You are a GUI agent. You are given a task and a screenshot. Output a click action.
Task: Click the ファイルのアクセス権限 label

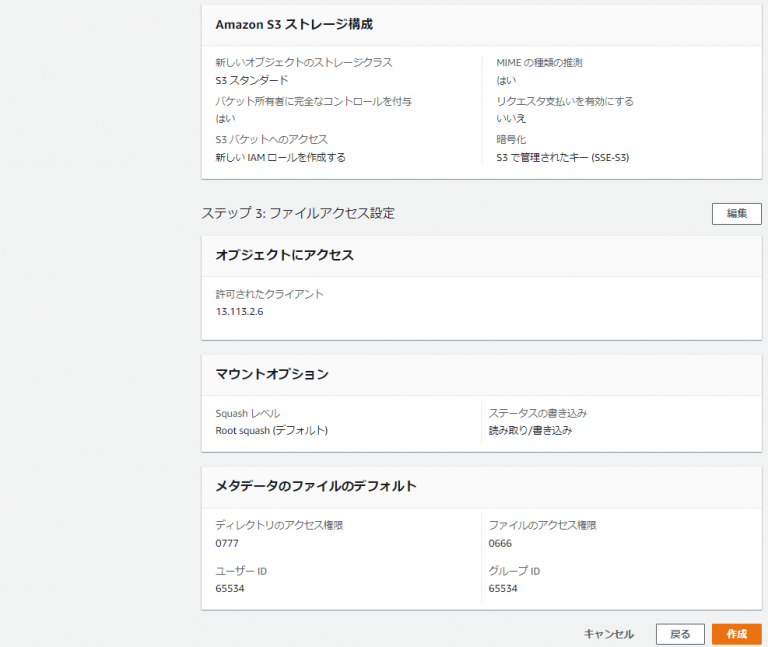click(542, 525)
